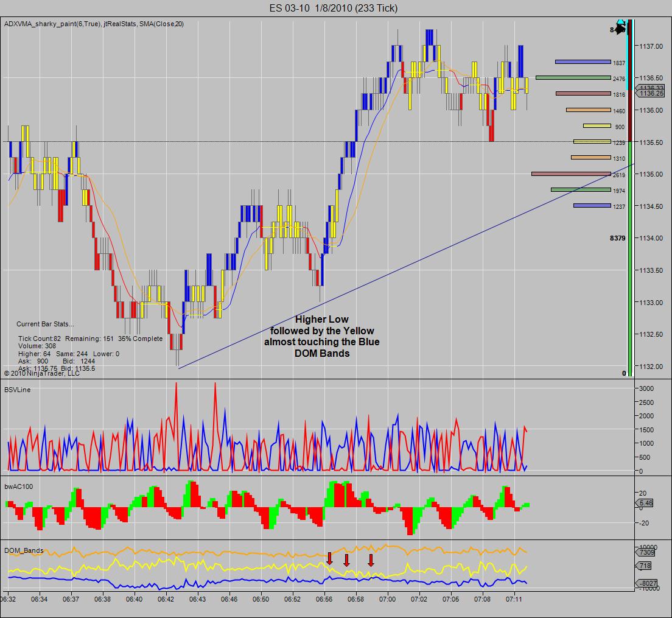Click the 1500 label on BSVLine scale
The image size is (672, 618).
pos(646,430)
